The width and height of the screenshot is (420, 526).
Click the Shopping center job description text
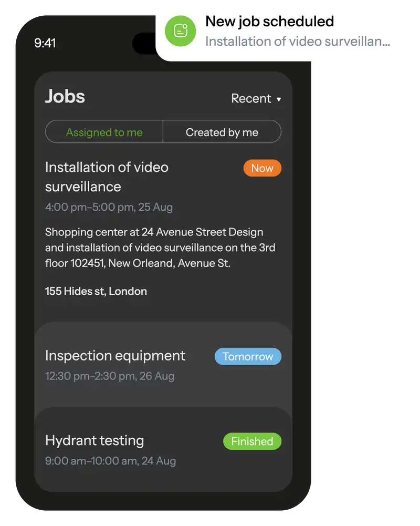click(x=160, y=247)
